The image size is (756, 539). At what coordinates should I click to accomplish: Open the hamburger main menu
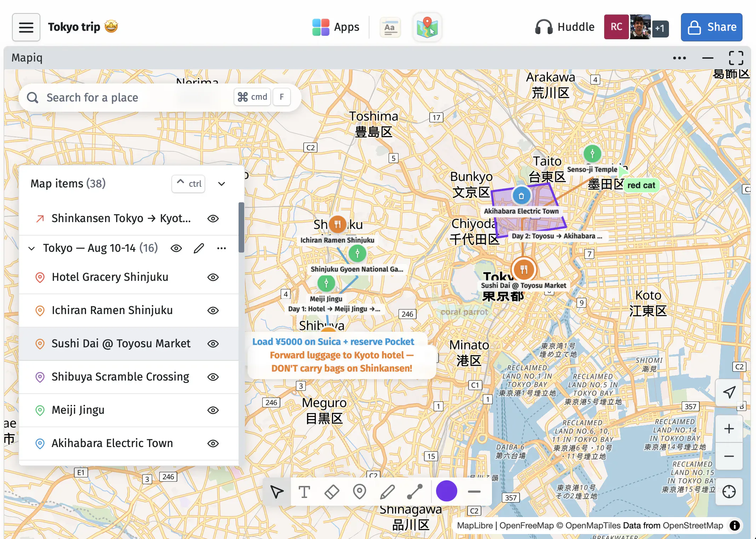point(26,27)
